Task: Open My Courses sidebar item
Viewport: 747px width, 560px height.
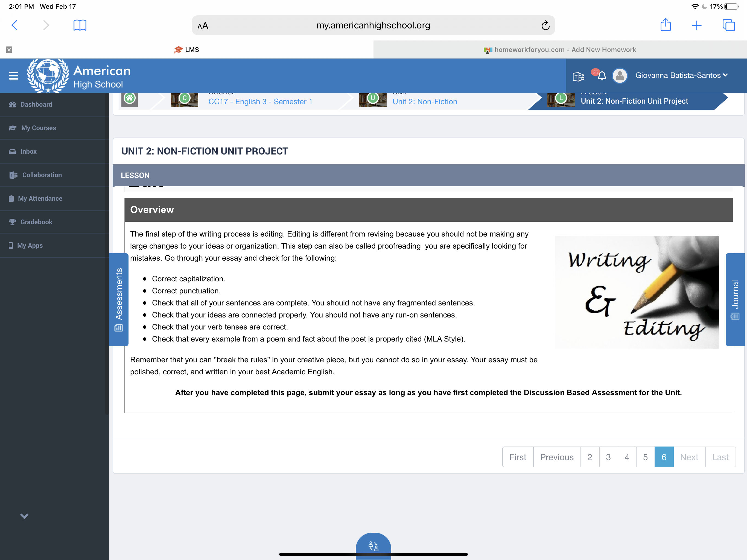Action: click(x=38, y=128)
